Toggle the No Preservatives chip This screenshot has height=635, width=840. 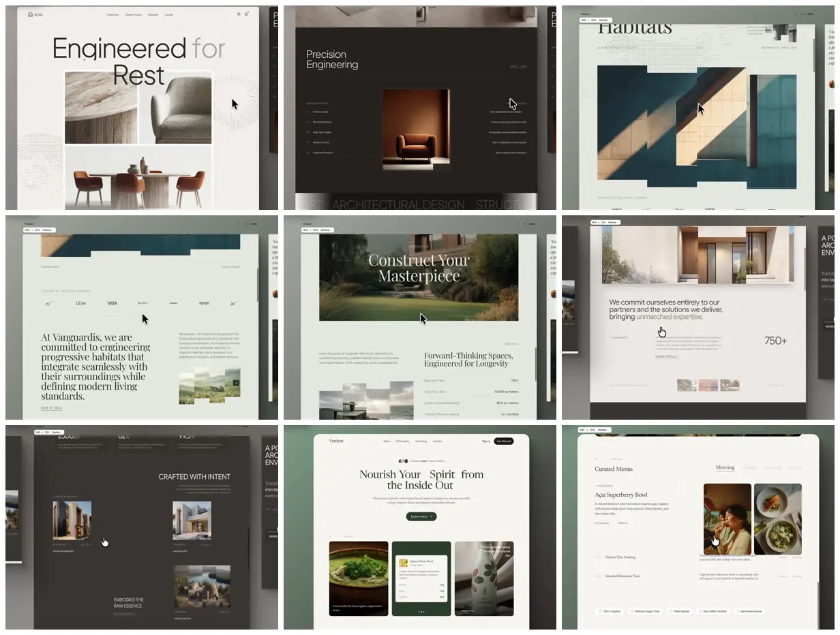(751, 611)
